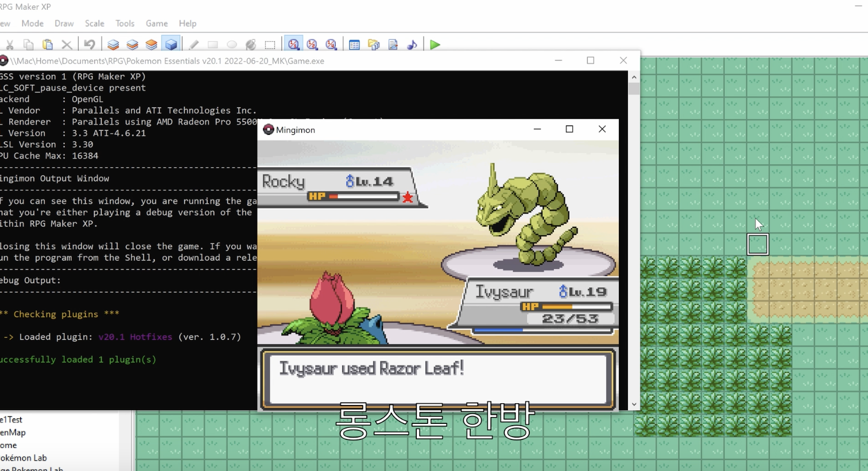
Task: Open the Script Editor icon
Action: tap(393, 45)
